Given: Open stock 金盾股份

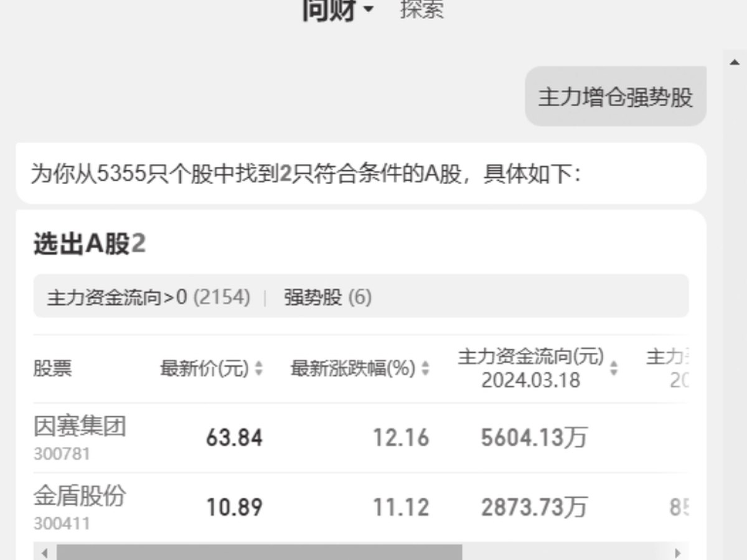Looking at the screenshot, I should [x=80, y=496].
